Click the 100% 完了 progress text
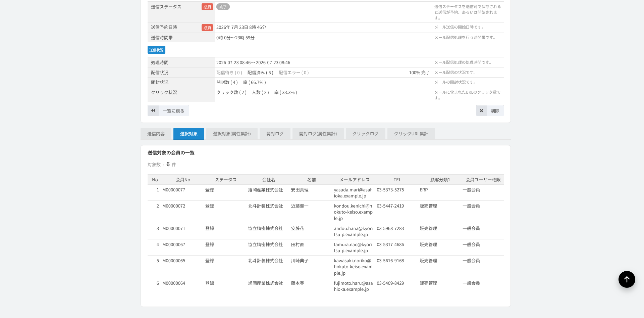 coord(419,73)
